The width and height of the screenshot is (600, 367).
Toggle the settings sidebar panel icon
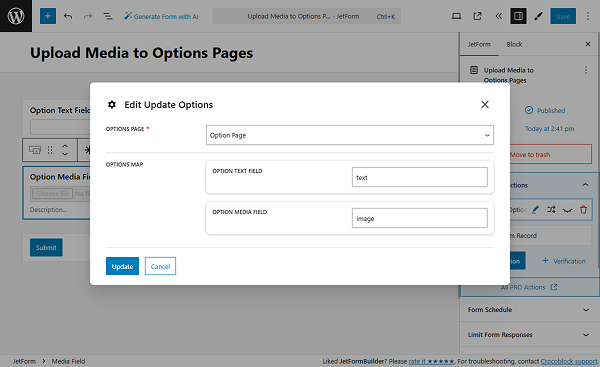coord(518,16)
